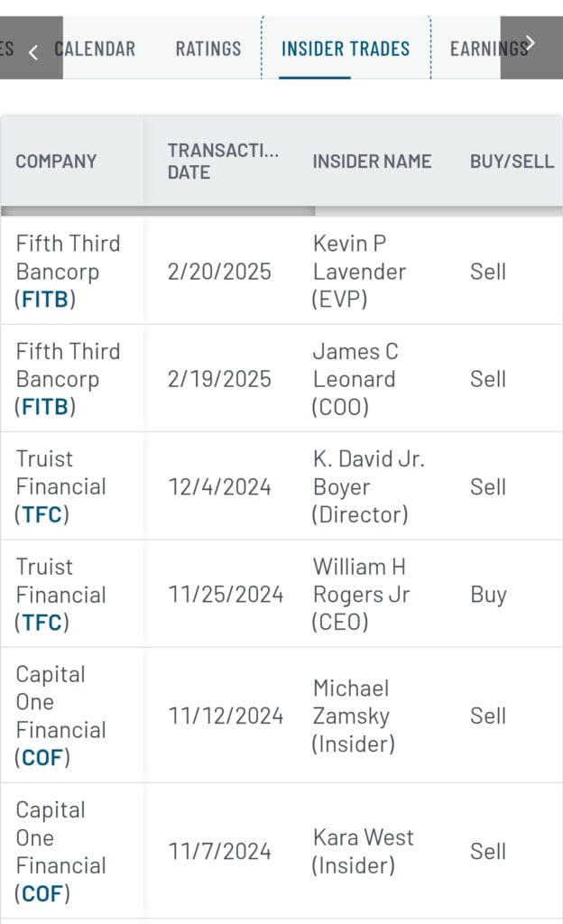Select James C Leonard's sell transaction row
The image size is (563, 924).
281,379
